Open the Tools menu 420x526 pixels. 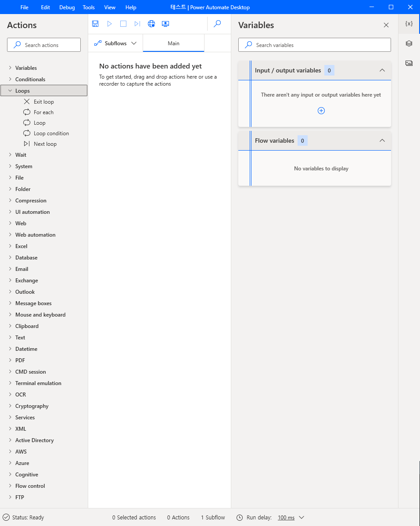[x=89, y=7]
